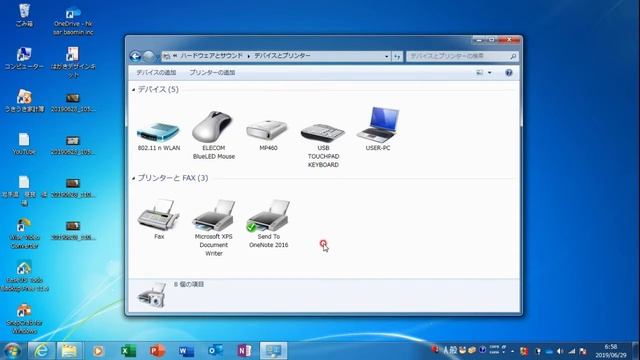This screenshot has width=640, height=360.
Task: Open Windows Media Player from taskbar
Action: point(98,351)
